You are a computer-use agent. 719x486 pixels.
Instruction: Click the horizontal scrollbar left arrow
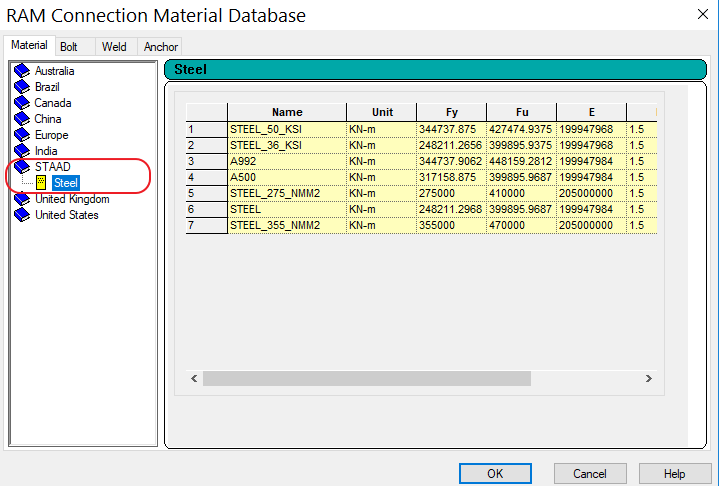195,378
